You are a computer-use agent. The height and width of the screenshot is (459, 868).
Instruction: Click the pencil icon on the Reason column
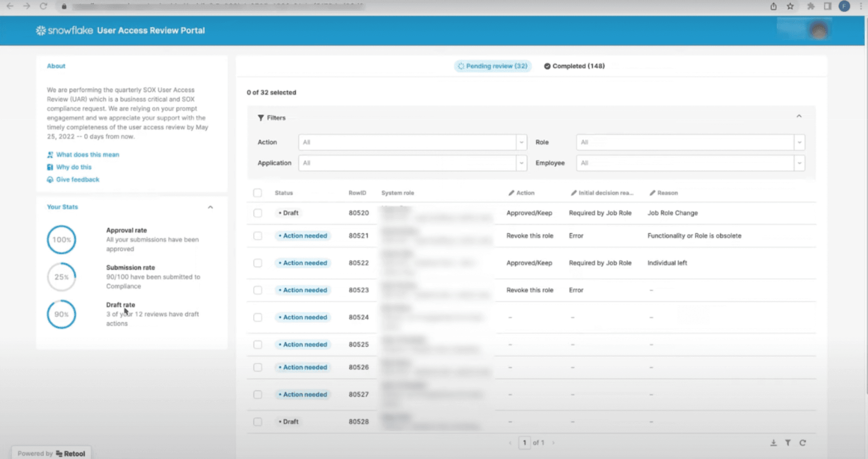[652, 193]
